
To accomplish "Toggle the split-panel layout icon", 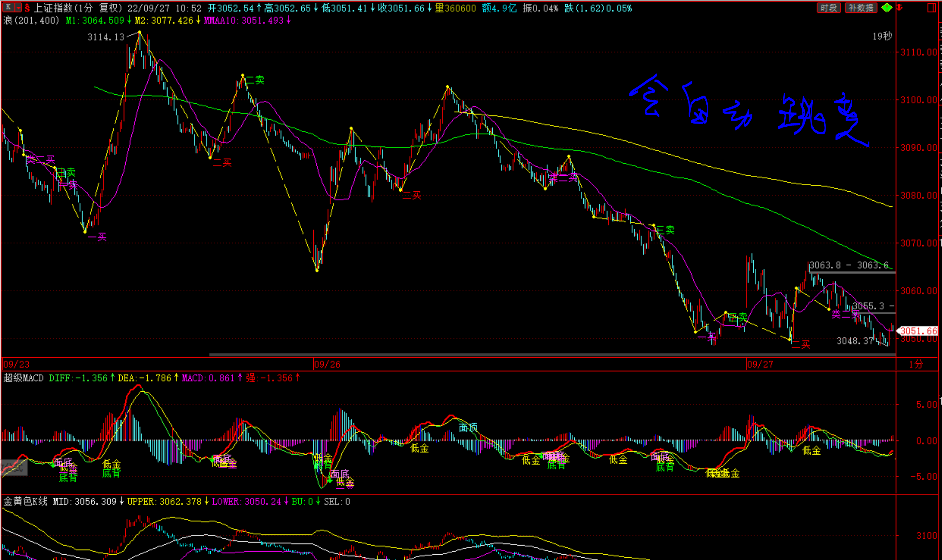I will [931, 7].
